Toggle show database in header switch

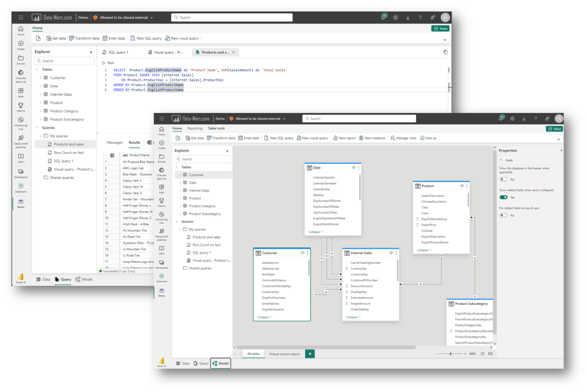pyautogui.click(x=503, y=180)
